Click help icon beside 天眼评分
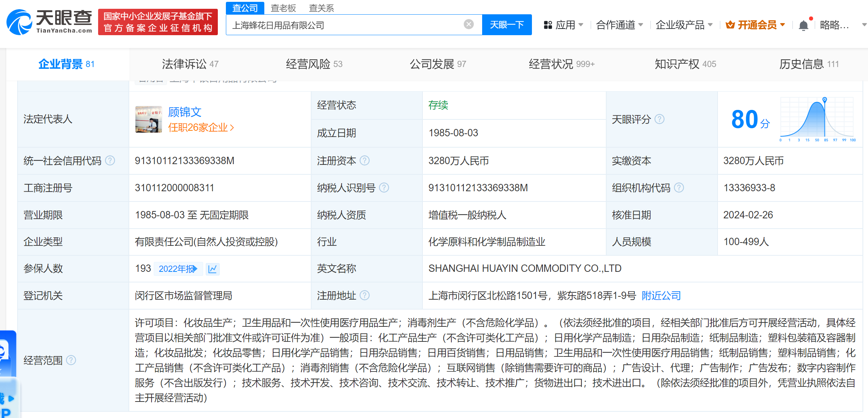This screenshot has height=418, width=868. [x=659, y=119]
